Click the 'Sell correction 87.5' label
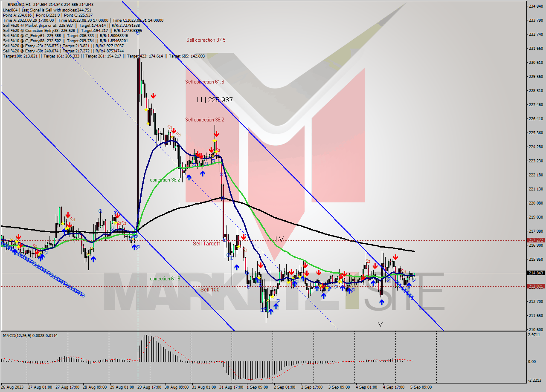The width and height of the screenshot is (546, 392). (206, 40)
